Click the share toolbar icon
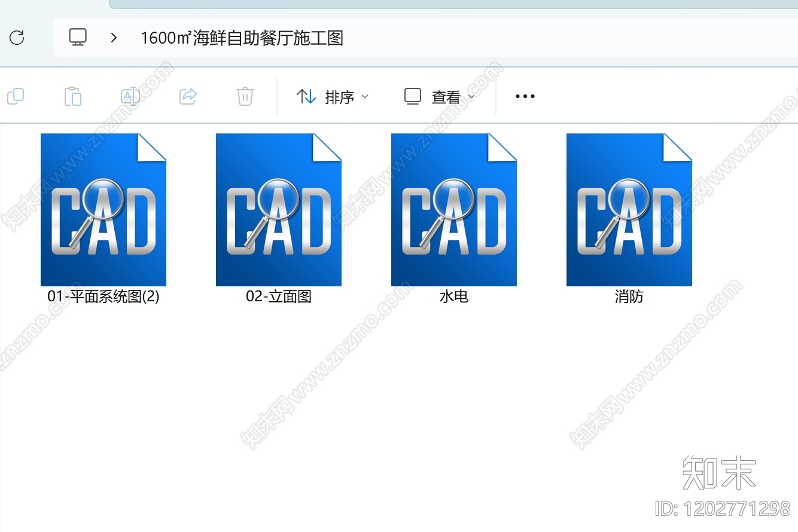The height and width of the screenshot is (532, 798). click(188, 96)
